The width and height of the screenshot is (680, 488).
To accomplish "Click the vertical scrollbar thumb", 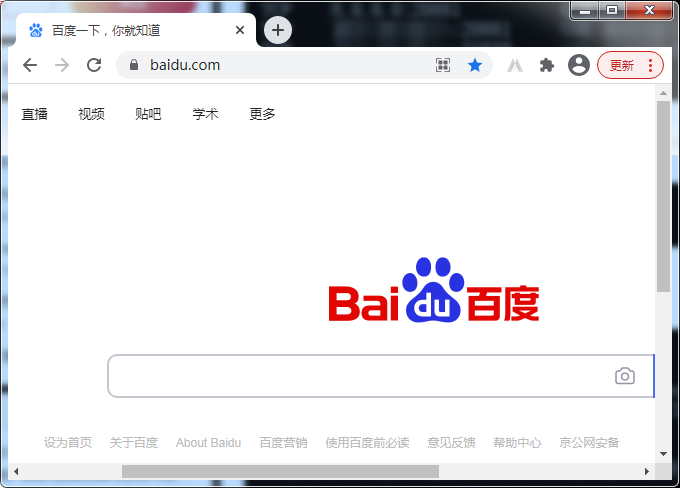I will (663, 197).
